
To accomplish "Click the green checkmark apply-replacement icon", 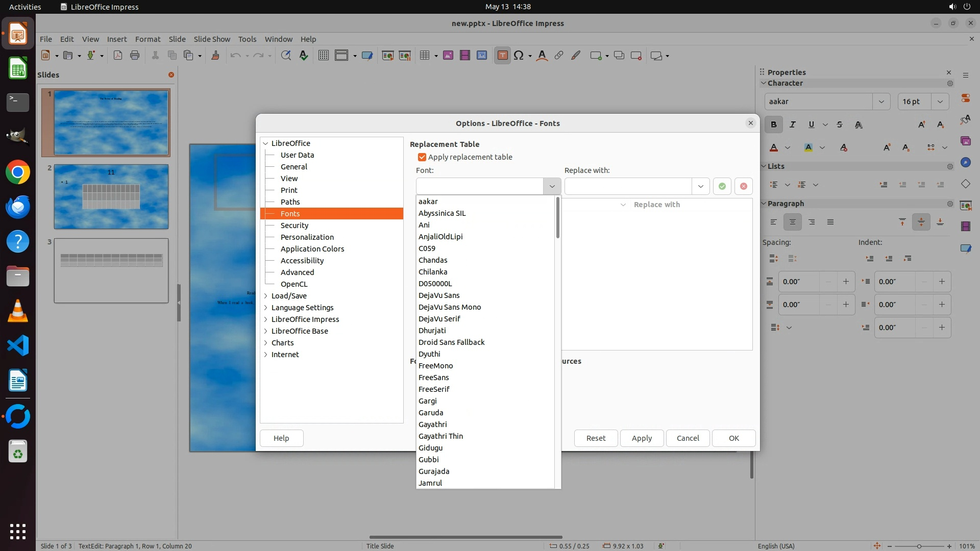I will click(722, 186).
